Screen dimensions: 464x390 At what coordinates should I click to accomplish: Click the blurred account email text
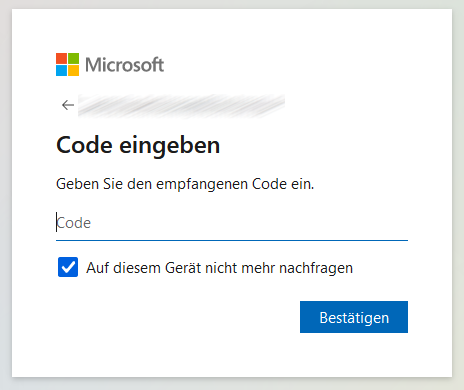click(182, 106)
